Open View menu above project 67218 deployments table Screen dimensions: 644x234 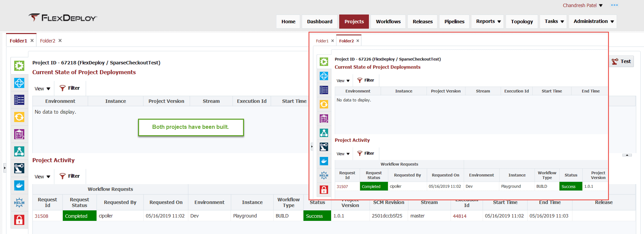[x=43, y=89]
